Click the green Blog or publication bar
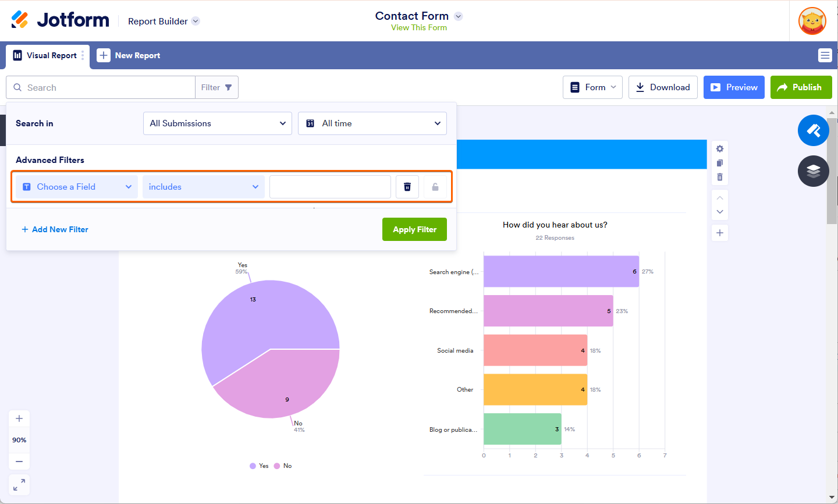This screenshot has width=838, height=504. (x=523, y=429)
